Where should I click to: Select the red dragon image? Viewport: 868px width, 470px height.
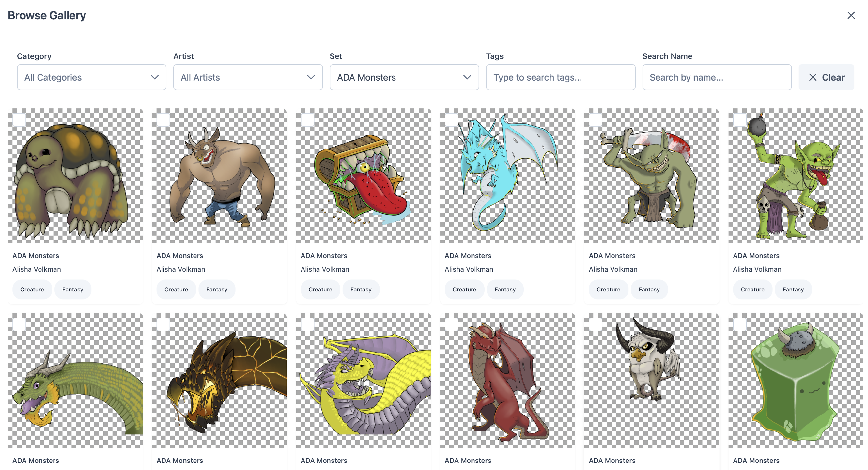pyautogui.click(x=507, y=380)
